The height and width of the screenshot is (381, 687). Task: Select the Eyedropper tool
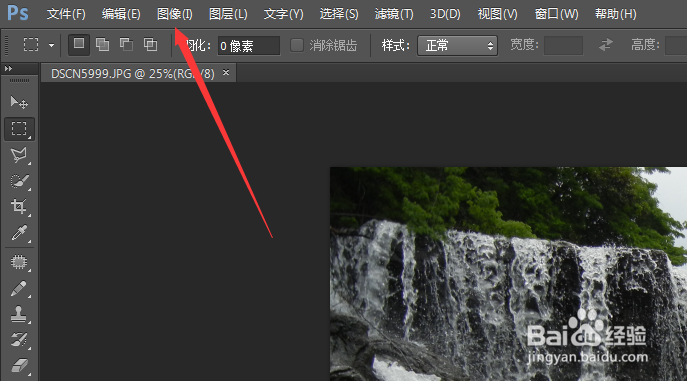pos(19,233)
